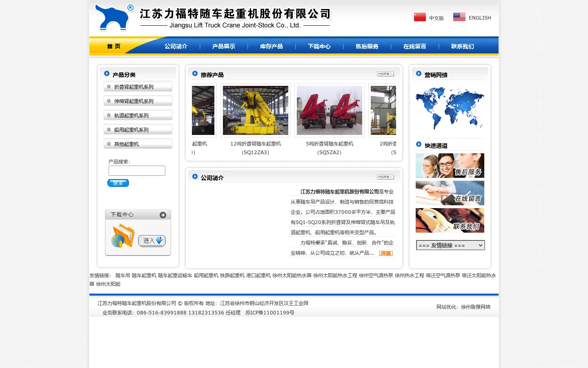Click the 苏ICP备11001199号 registration text
588x368 pixels.
(x=270, y=313)
